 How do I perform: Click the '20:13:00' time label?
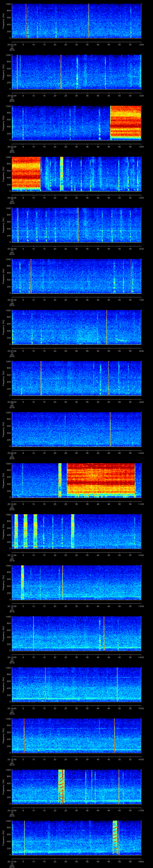[x=12, y=657]
